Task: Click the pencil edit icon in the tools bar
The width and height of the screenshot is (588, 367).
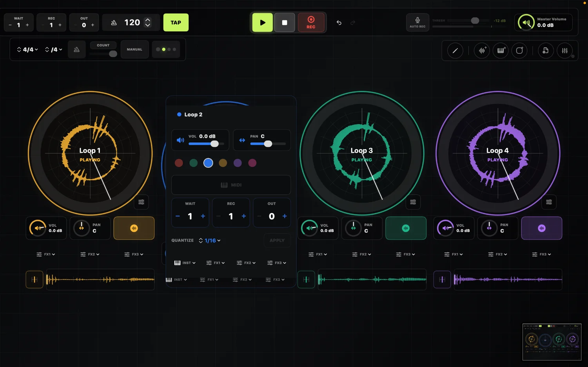Action: (455, 51)
